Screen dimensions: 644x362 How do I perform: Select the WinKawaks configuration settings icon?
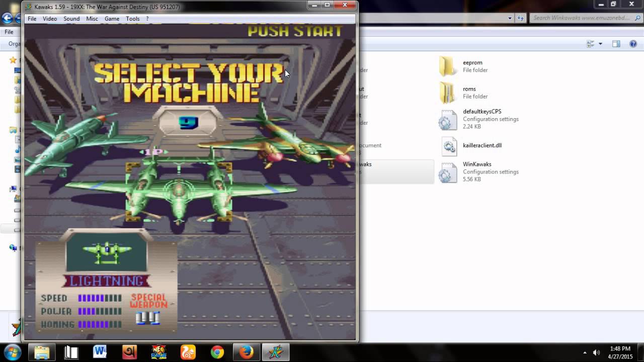(x=447, y=172)
